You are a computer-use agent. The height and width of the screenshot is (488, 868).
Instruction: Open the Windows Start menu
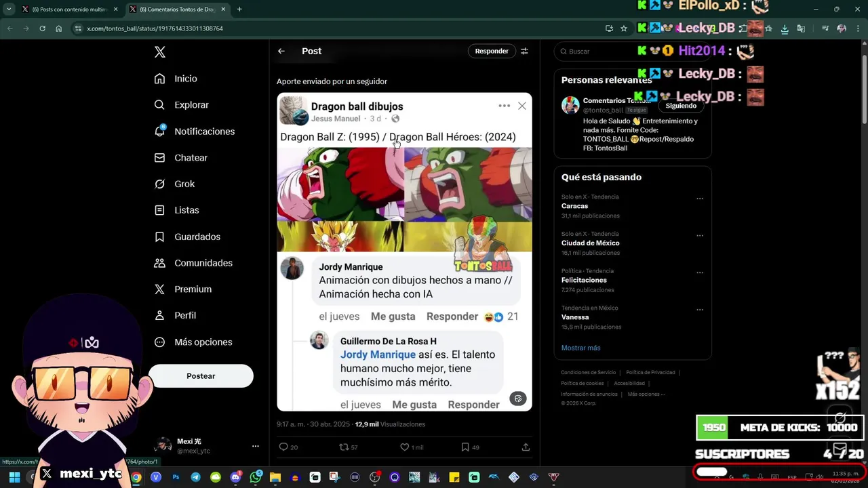14,477
